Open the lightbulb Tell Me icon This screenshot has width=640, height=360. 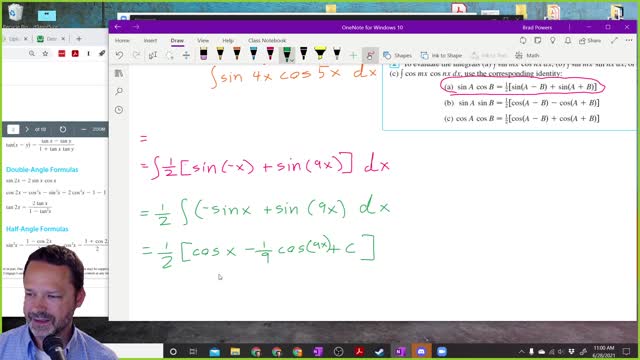553,40
